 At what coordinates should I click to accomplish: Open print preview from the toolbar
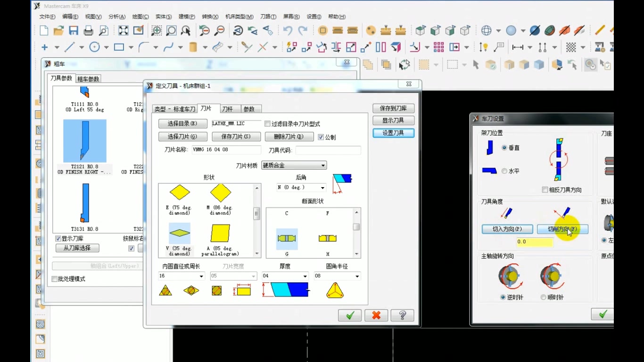point(103,31)
